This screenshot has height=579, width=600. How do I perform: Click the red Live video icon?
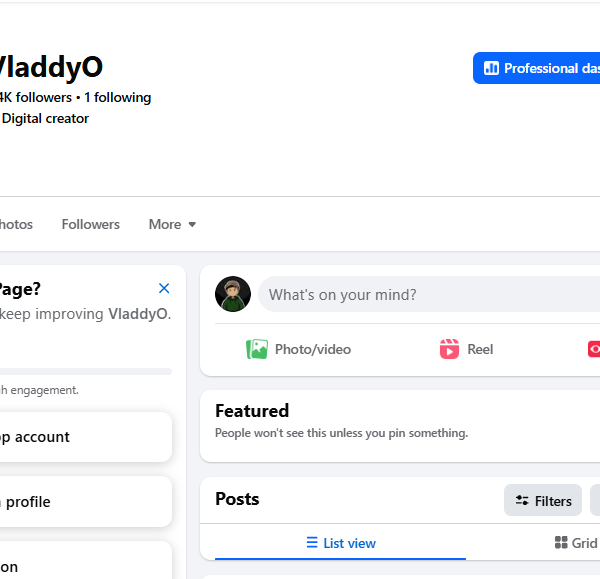tap(594, 349)
